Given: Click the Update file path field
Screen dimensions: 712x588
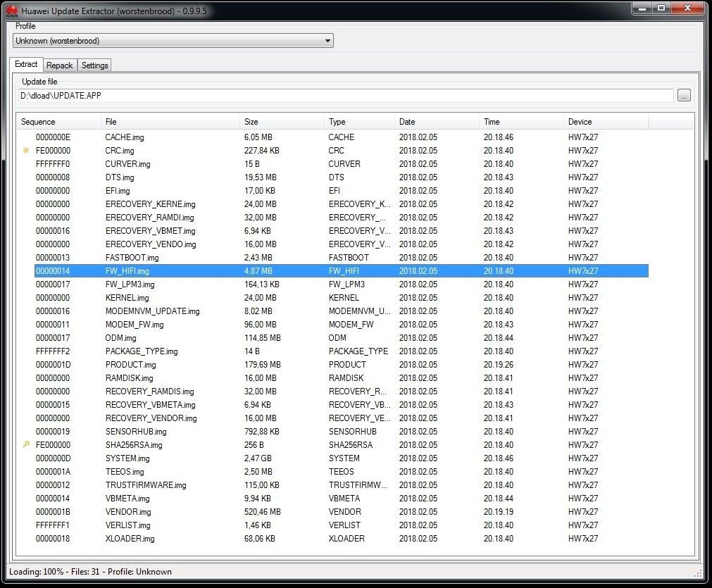Looking at the screenshot, I should [x=346, y=95].
